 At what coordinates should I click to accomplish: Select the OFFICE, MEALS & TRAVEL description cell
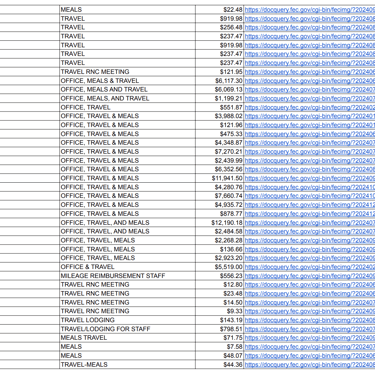(127, 81)
